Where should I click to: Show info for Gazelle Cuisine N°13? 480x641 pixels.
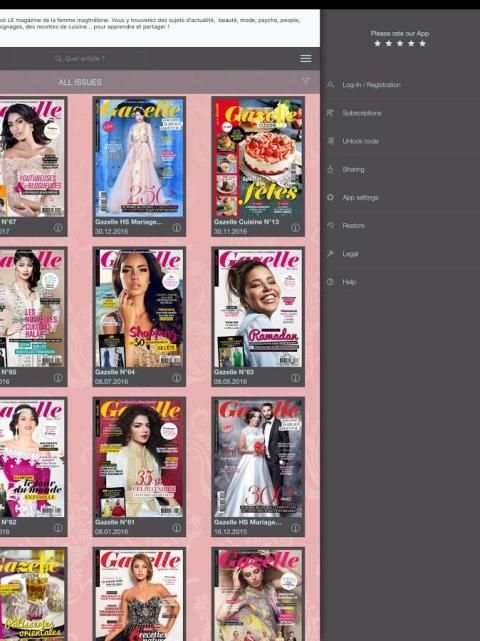295,228
